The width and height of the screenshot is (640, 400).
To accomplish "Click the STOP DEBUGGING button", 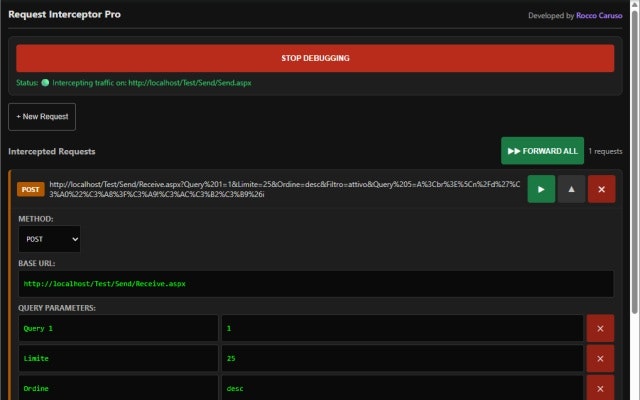I will pos(315,58).
